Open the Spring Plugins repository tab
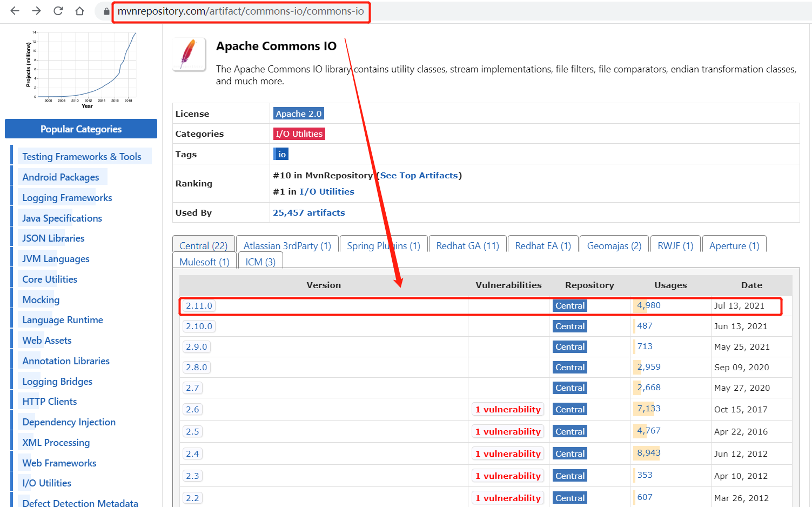 pyautogui.click(x=383, y=245)
